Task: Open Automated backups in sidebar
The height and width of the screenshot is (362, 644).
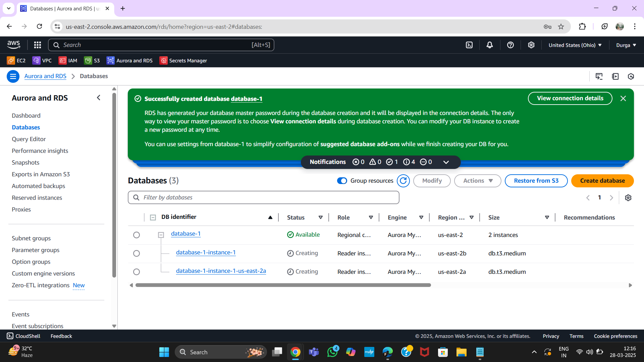Action: coord(39,186)
